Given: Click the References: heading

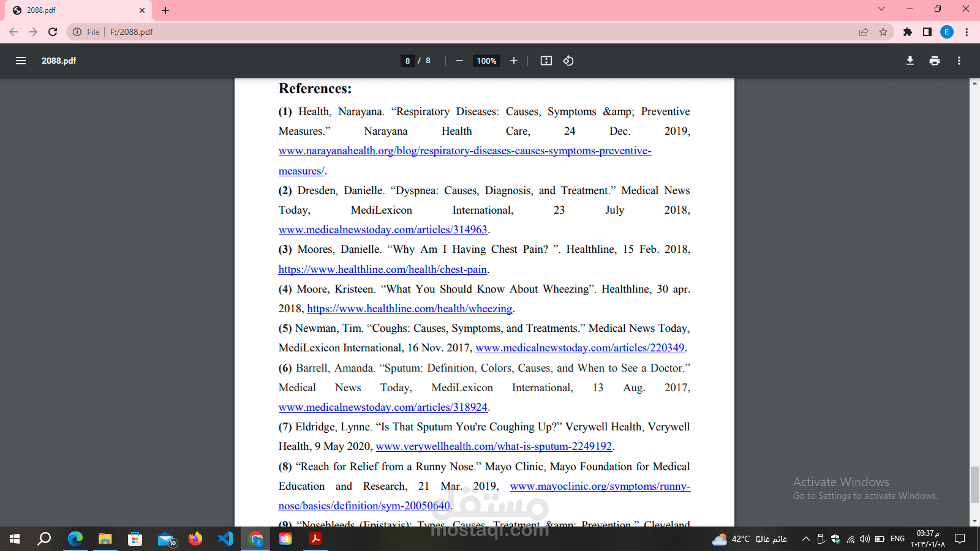Looking at the screenshot, I should click(315, 89).
